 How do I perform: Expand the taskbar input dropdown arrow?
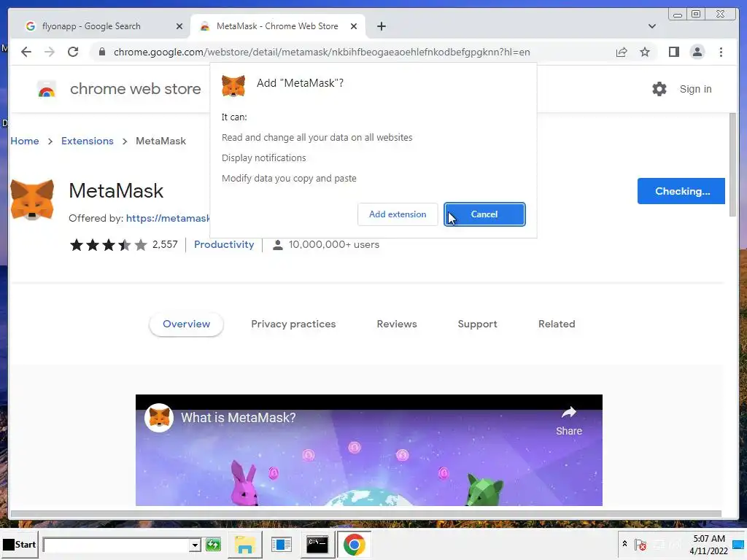click(x=195, y=545)
